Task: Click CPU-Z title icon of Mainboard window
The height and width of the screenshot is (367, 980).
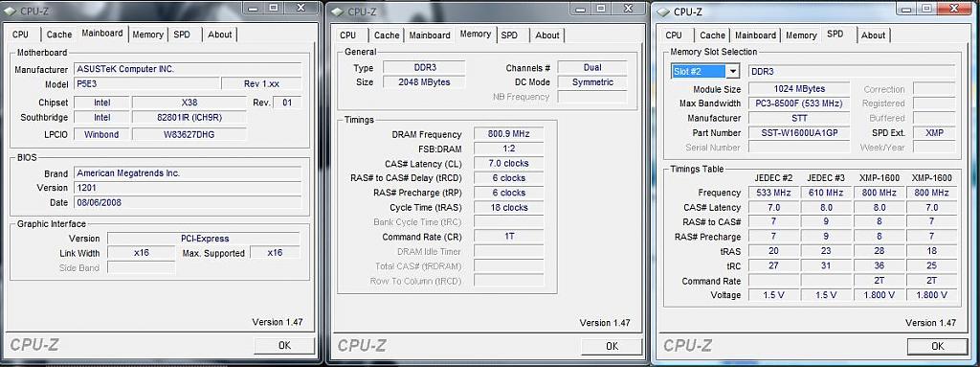Action: coord(11,11)
